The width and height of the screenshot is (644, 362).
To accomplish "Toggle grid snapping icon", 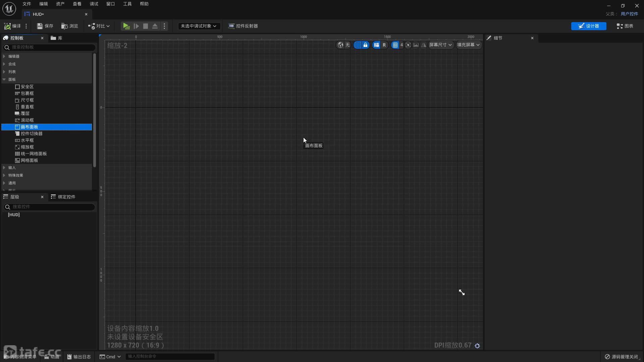I will pyautogui.click(x=395, y=45).
